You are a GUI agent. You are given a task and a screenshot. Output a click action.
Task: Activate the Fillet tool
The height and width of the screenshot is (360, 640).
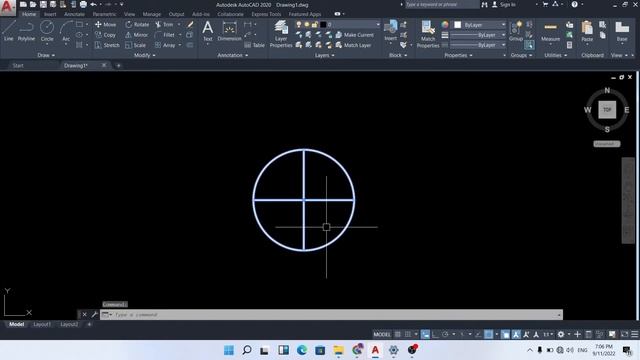[x=165, y=35]
